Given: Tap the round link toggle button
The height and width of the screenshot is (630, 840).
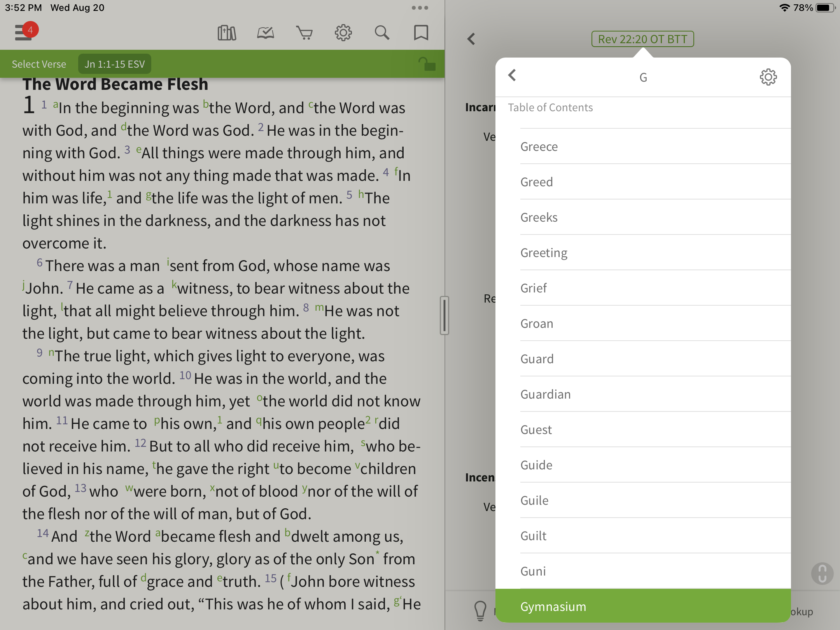Looking at the screenshot, I should (x=822, y=574).
